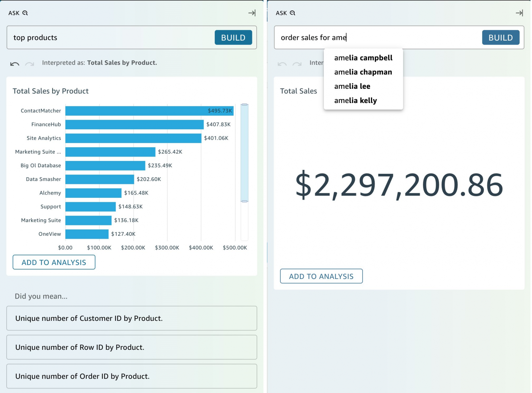This screenshot has height=393, width=532.
Task: Redo in the left panel
Action: point(30,64)
